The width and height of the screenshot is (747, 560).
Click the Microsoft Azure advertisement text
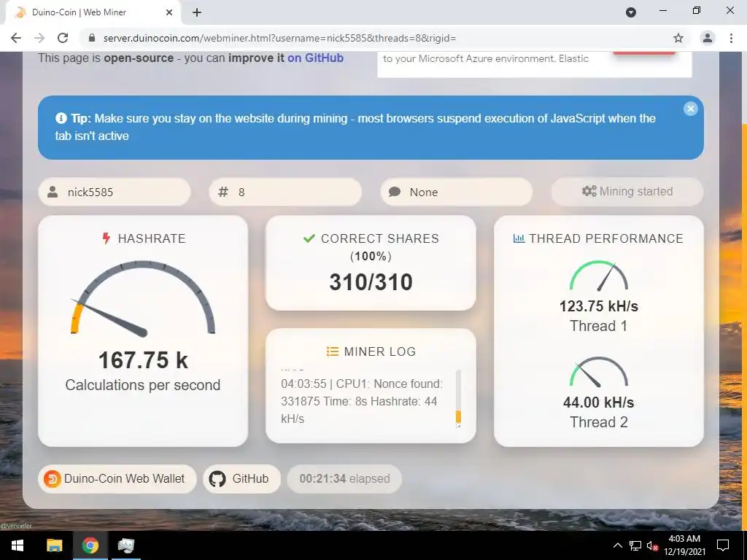pyautogui.click(x=486, y=58)
